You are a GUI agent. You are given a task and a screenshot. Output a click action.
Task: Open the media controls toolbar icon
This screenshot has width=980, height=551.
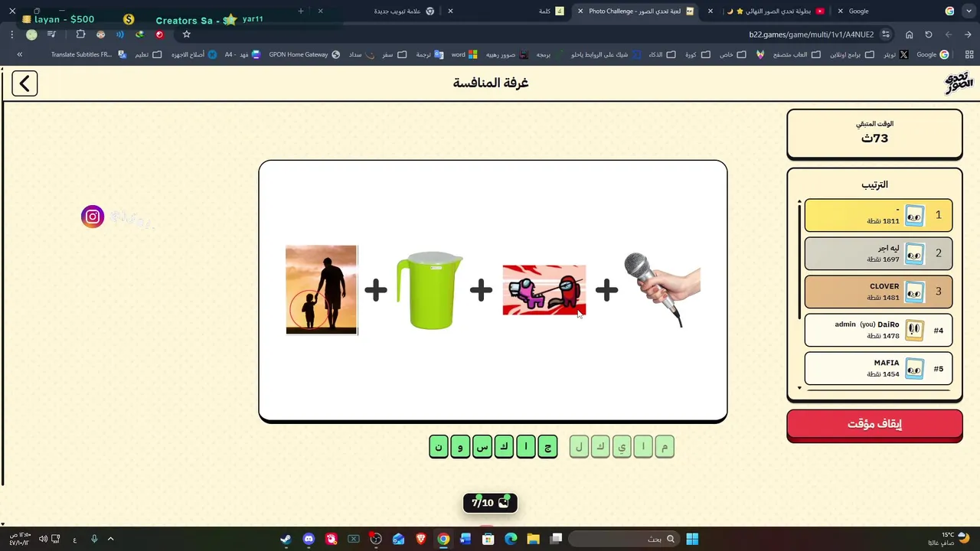pyautogui.click(x=51, y=34)
